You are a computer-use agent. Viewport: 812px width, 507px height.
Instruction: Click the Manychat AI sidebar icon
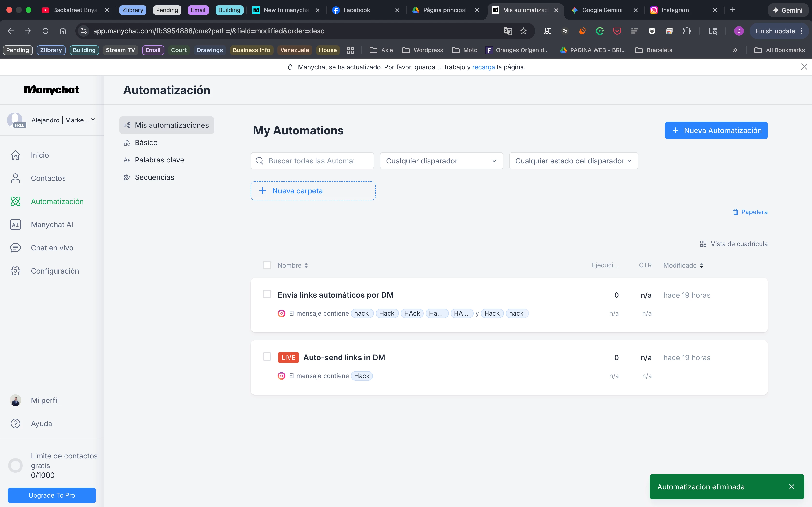pos(15,225)
